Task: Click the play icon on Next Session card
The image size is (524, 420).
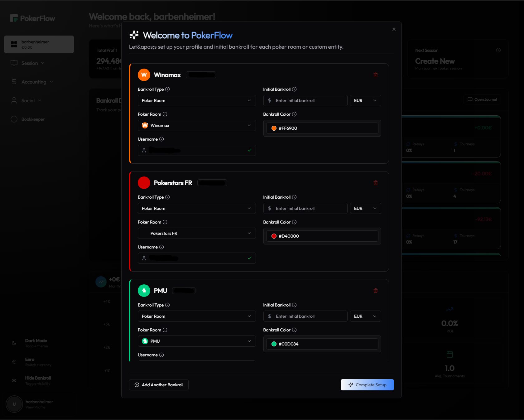Action: click(498, 50)
